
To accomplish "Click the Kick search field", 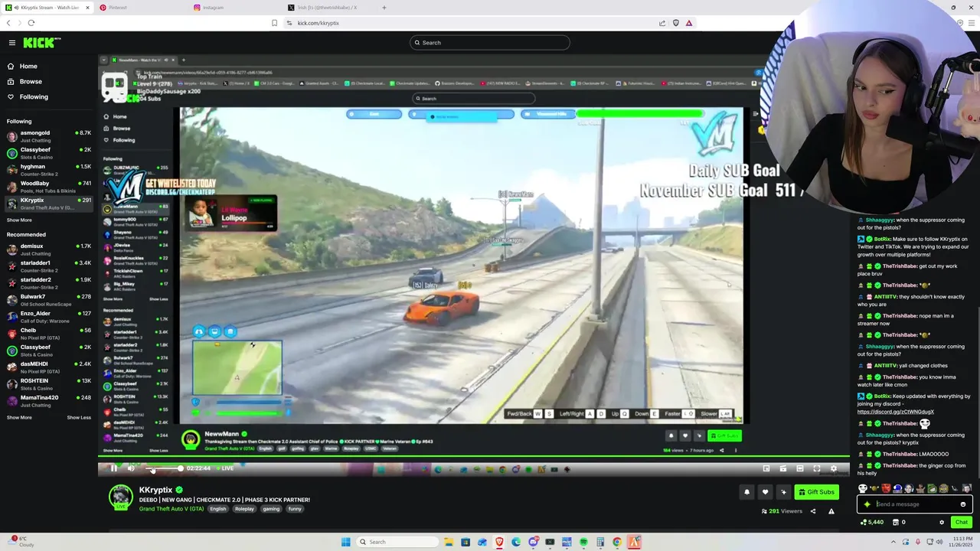I will [490, 43].
